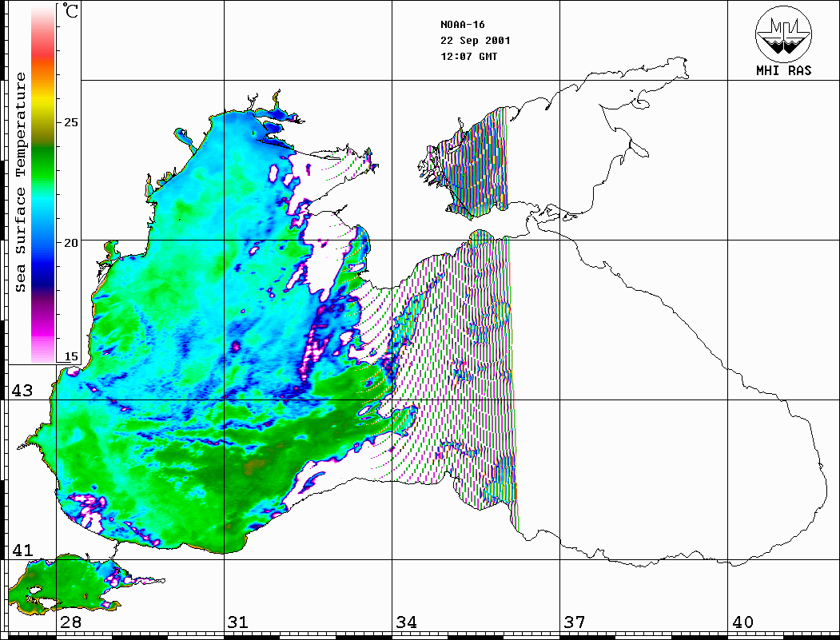Click the 'MHI RAS' label under the logo
The width and height of the screenshot is (840, 640).
[783, 70]
